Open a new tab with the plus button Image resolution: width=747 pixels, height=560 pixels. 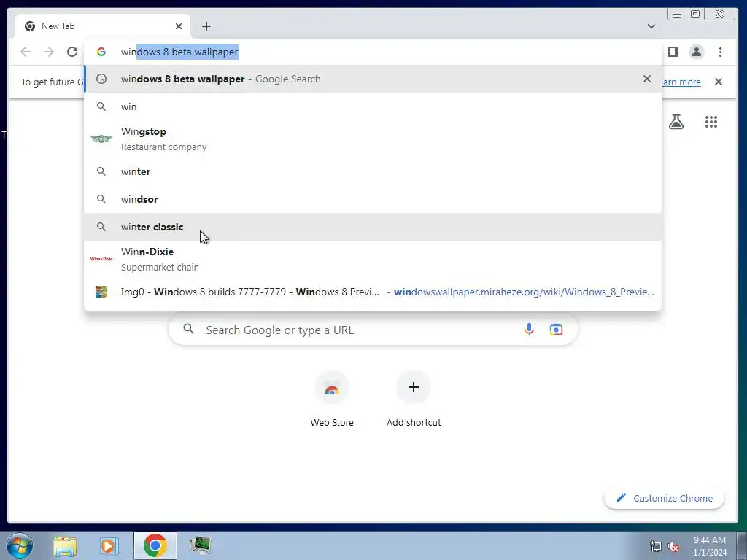tap(206, 26)
